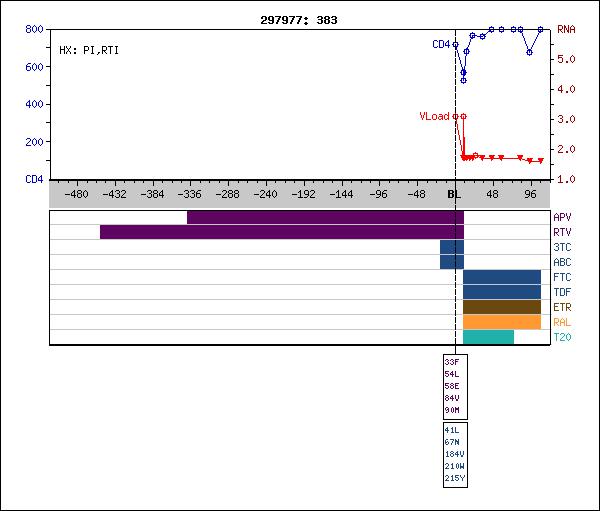Select the teal T20 treatment bar

[x=488, y=337]
